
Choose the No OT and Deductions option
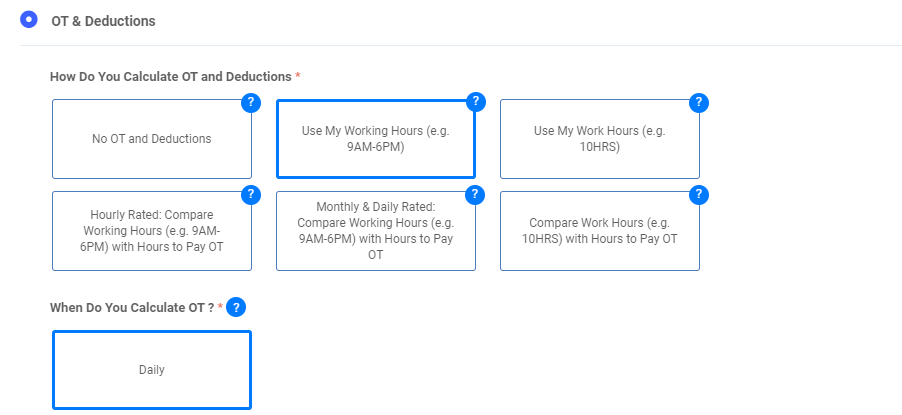[x=151, y=139]
